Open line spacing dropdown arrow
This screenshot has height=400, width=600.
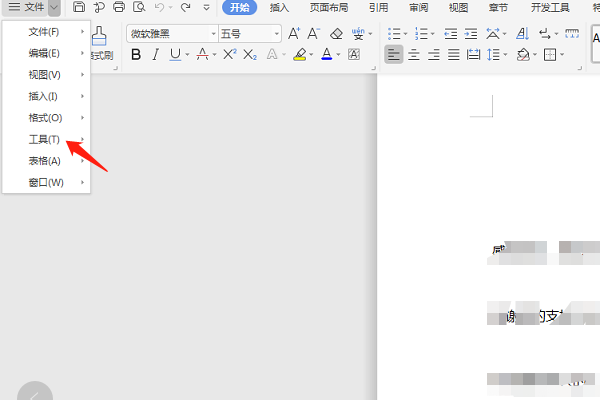tap(505, 55)
